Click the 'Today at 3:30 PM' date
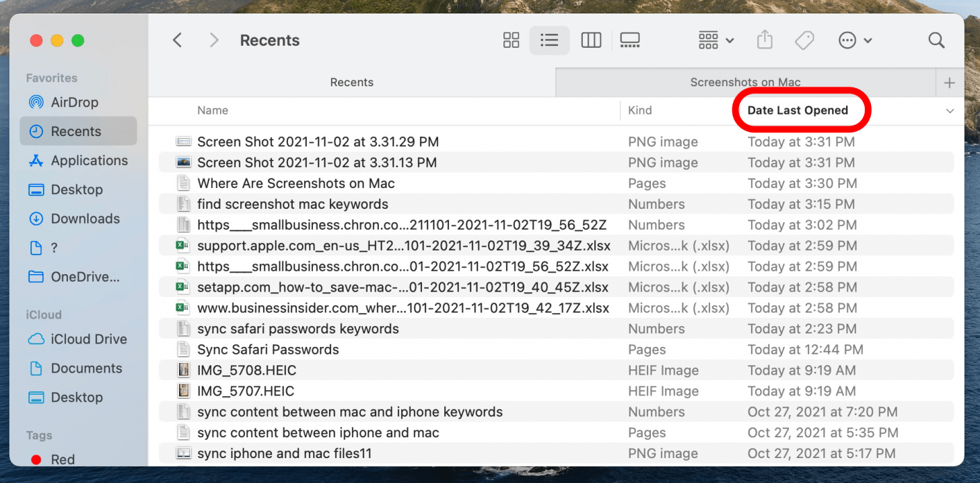 tap(802, 183)
